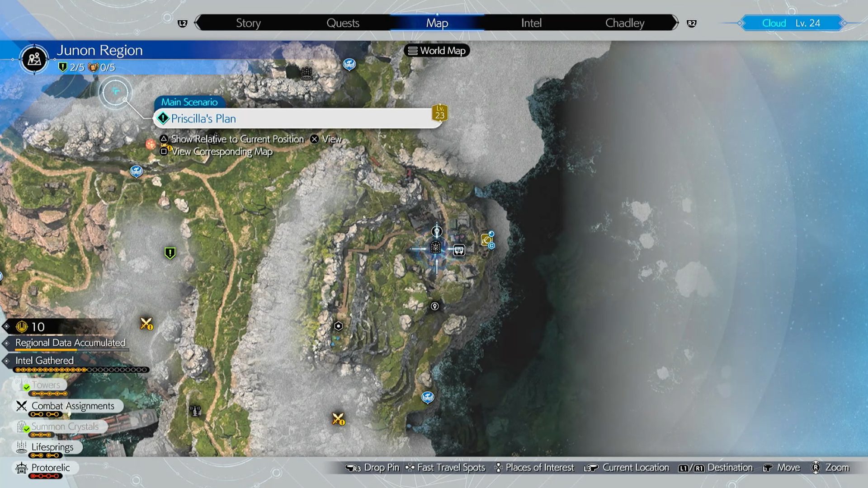Image resolution: width=868 pixels, height=488 pixels.
Task: Click the chocobo stop icon below the Priscilla's Plan hints
Action: point(136,172)
